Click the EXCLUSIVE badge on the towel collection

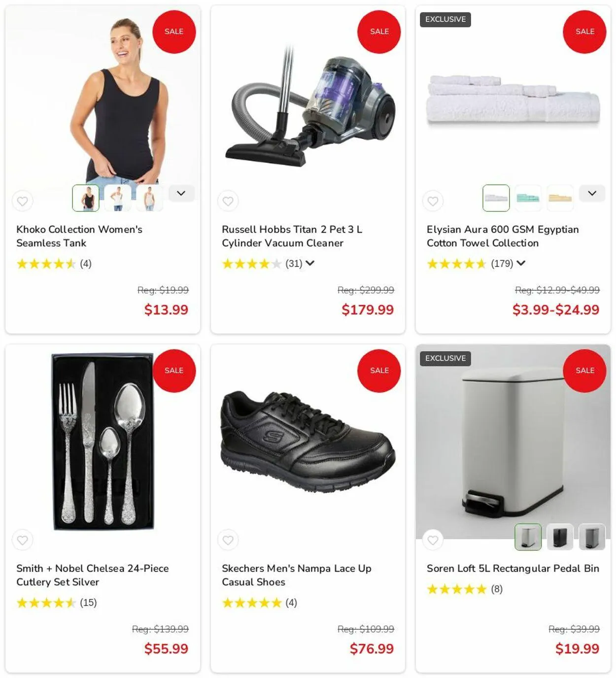(x=445, y=19)
